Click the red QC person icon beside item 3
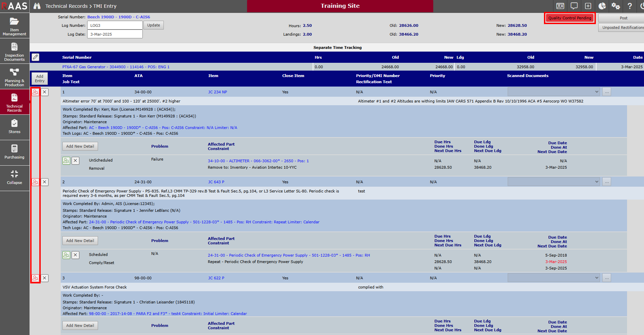 tap(35, 278)
